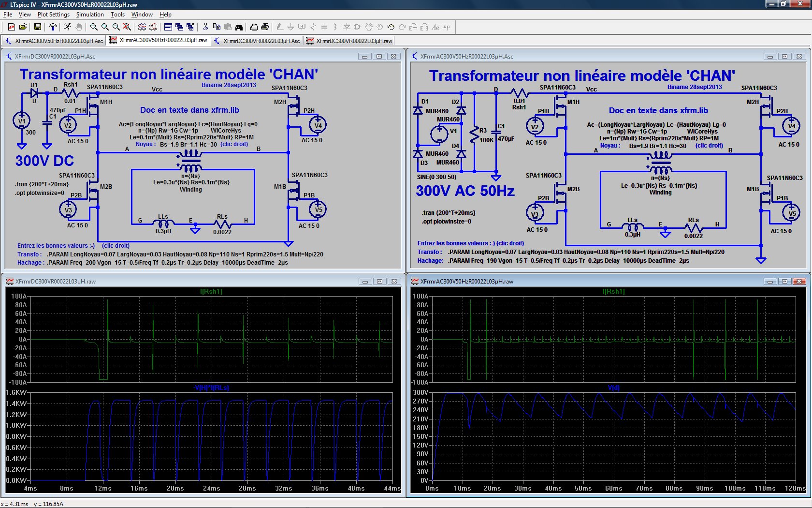
Task: Click the Print printer icon
Action: 265,27
